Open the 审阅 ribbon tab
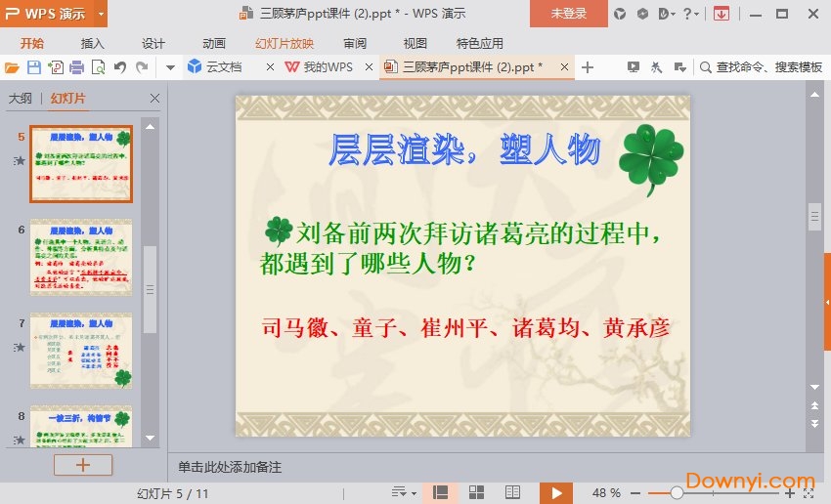Screen dimensions: 831x504 point(355,43)
